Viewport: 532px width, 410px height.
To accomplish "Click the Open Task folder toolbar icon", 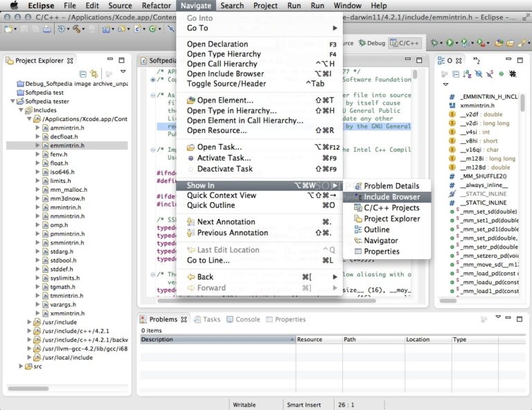I will tap(511, 43).
